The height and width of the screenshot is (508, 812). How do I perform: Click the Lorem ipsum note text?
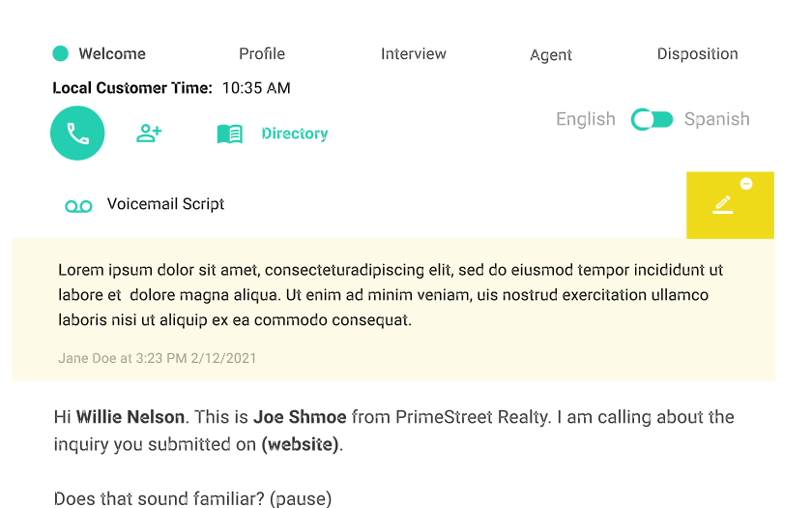391,294
